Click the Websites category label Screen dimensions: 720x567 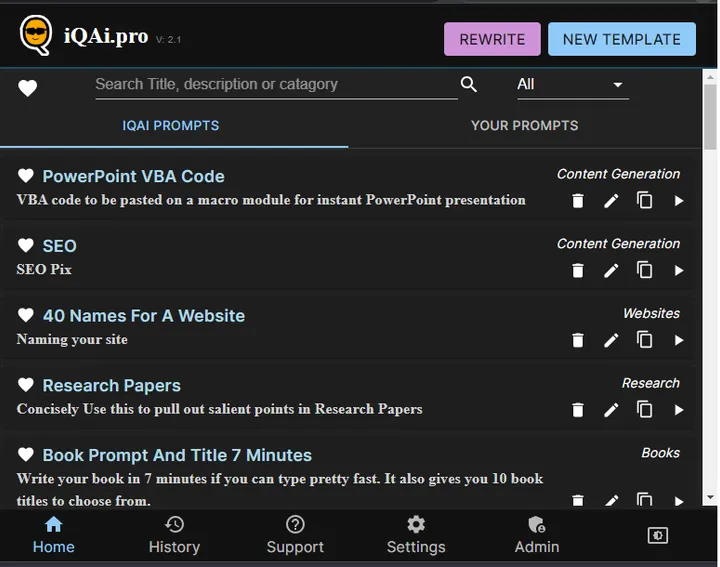(651, 314)
